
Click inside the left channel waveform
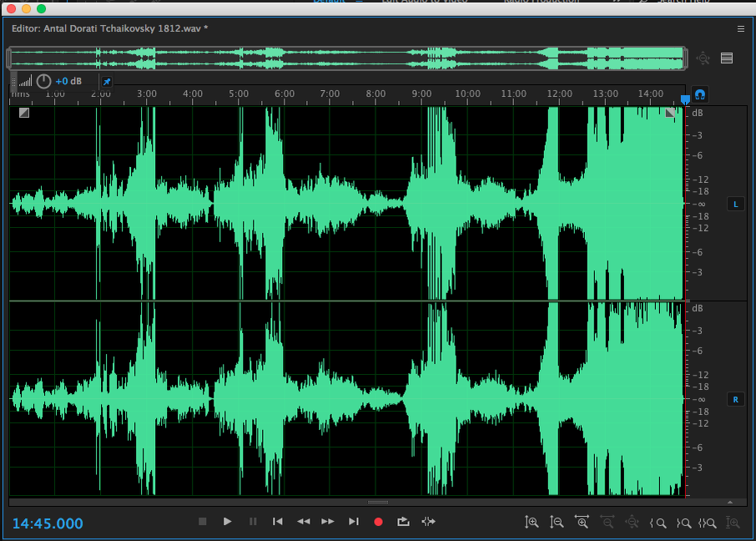tap(347, 203)
